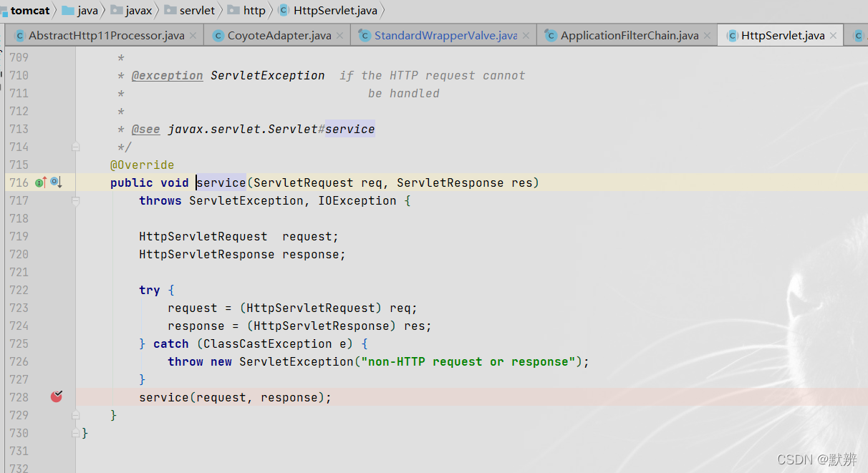Click the @Override annotation on line 715
868x473 pixels.
point(142,165)
